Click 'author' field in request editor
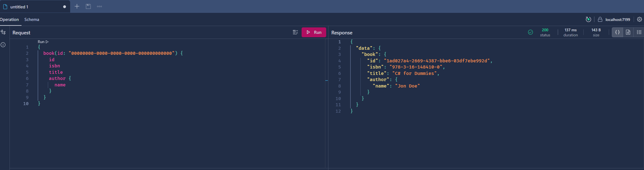Viewport: 644px width, 170px height. pyautogui.click(x=57, y=79)
